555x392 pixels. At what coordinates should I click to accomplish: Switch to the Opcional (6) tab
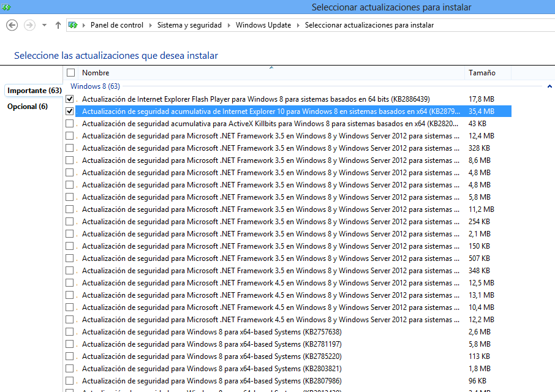(x=28, y=107)
